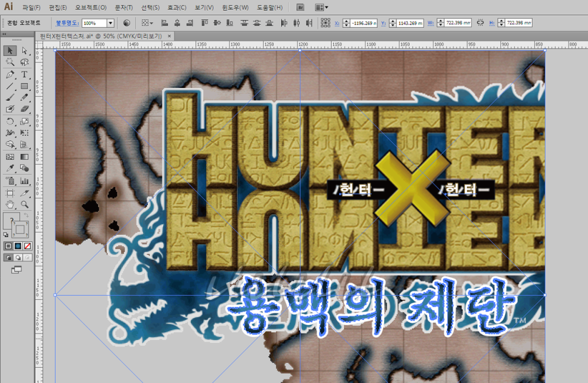Select the Symbol Sprayer tool
Viewport: 588px width, 383px height.
10,181
